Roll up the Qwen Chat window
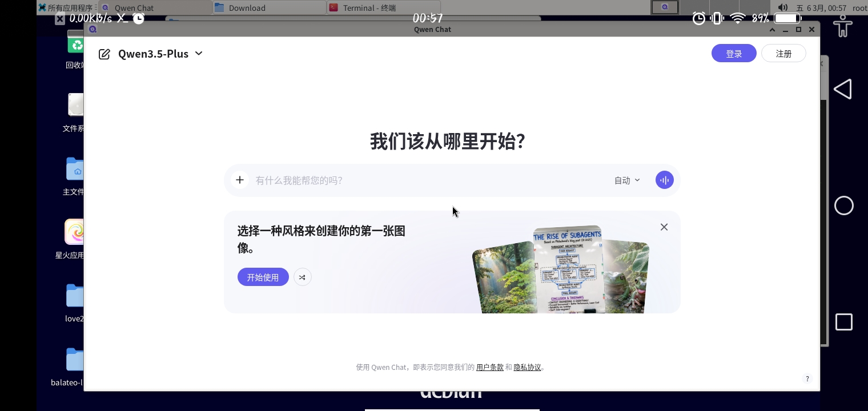 (772, 30)
